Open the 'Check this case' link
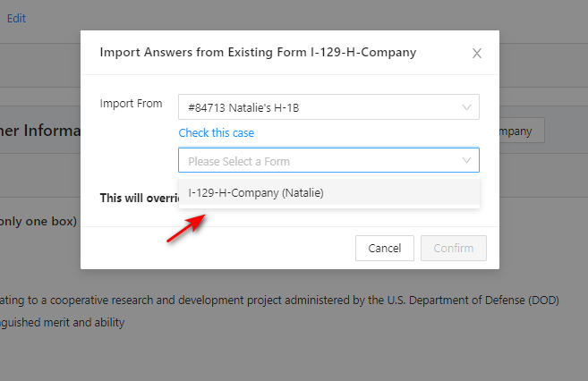The height and width of the screenshot is (381, 588). coord(216,133)
